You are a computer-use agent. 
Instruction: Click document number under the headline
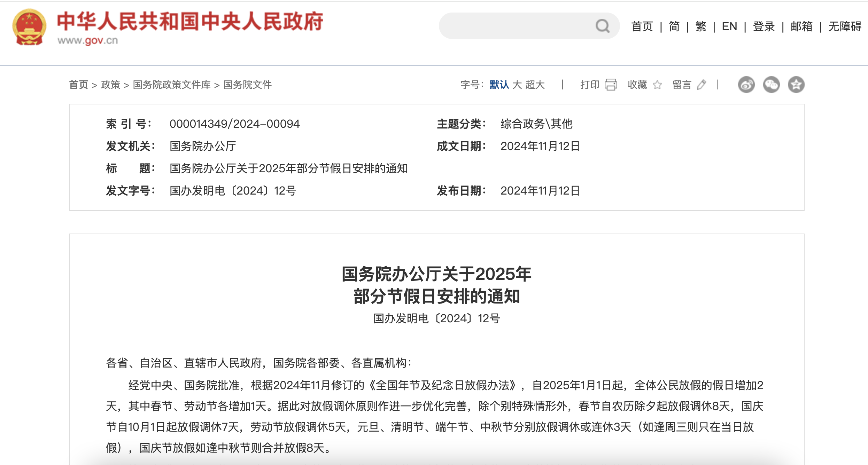click(x=436, y=318)
